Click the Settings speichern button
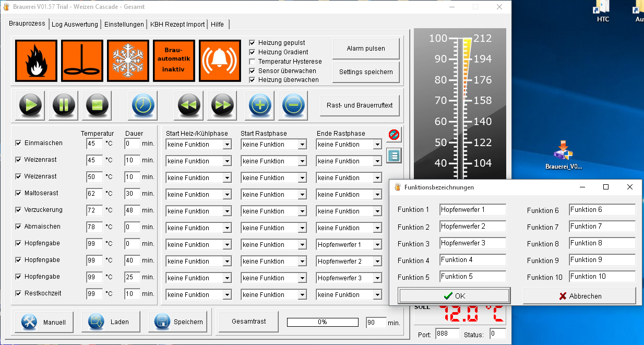644x345 pixels. 366,72
